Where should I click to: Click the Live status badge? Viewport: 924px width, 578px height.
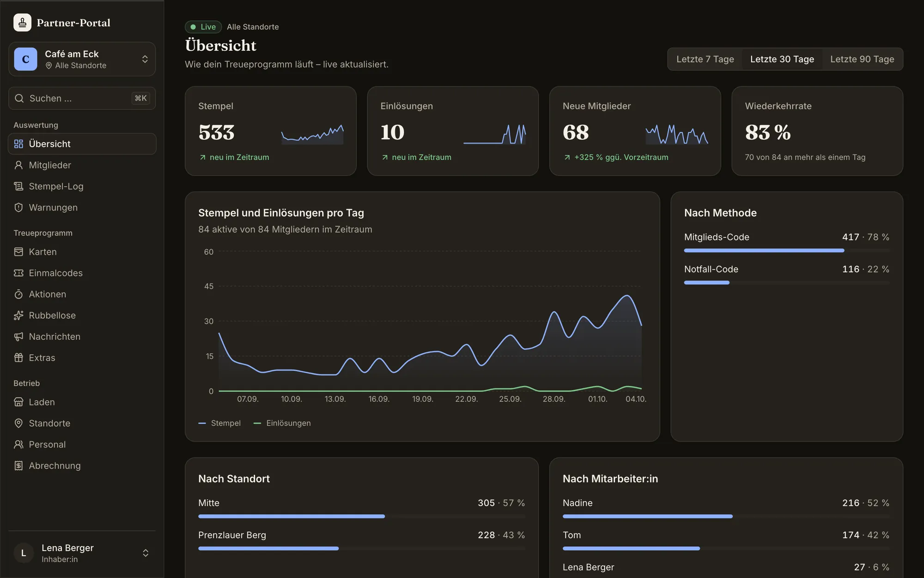click(203, 27)
